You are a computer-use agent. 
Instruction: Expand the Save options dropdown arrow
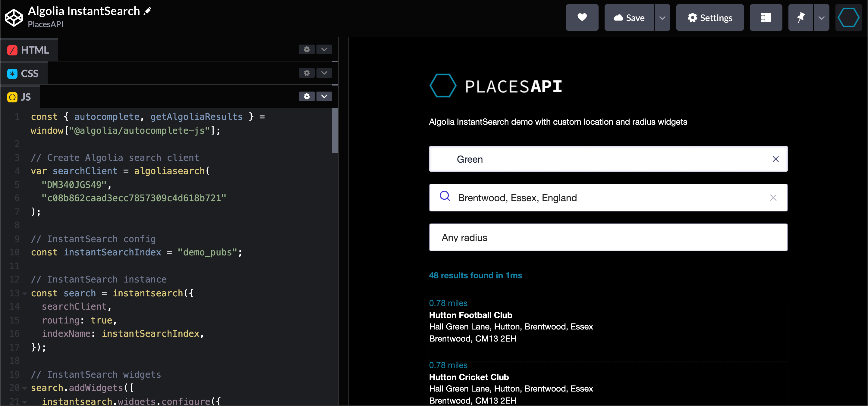click(x=662, y=17)
